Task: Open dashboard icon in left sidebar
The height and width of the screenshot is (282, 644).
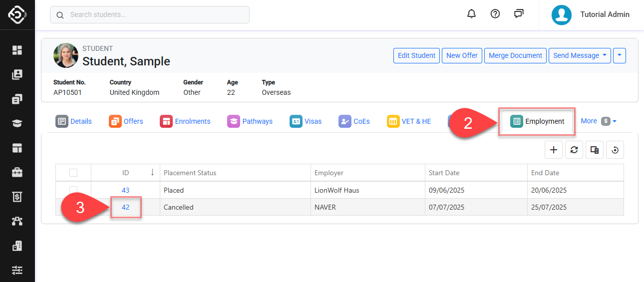Action: pos(17,50)
